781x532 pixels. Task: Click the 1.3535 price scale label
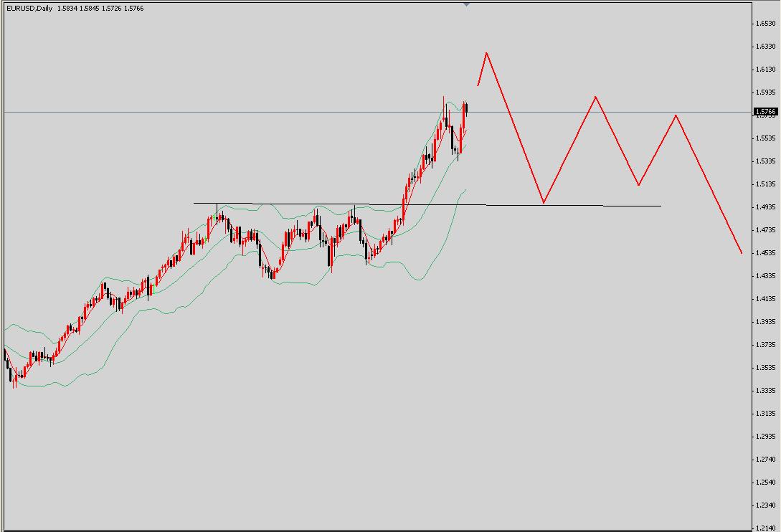coord(766,368)
